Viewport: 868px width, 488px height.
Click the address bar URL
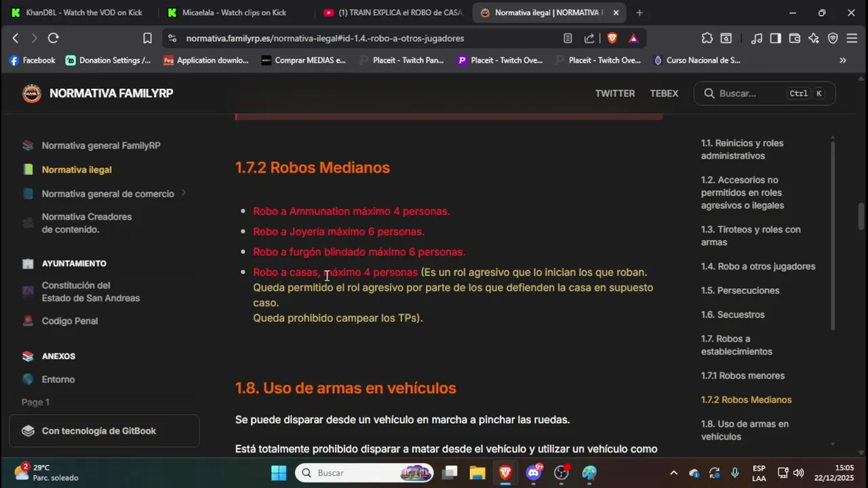point(325,39)
